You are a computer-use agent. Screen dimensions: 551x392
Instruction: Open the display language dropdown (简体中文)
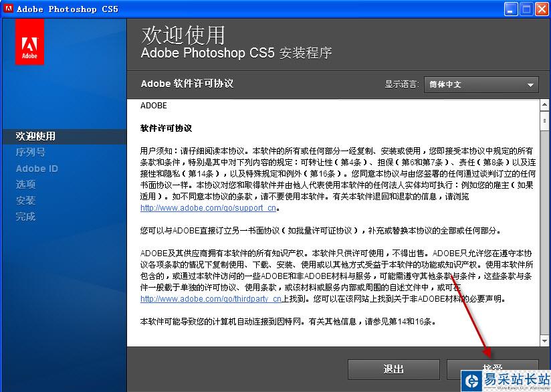(x=481, y=85)
